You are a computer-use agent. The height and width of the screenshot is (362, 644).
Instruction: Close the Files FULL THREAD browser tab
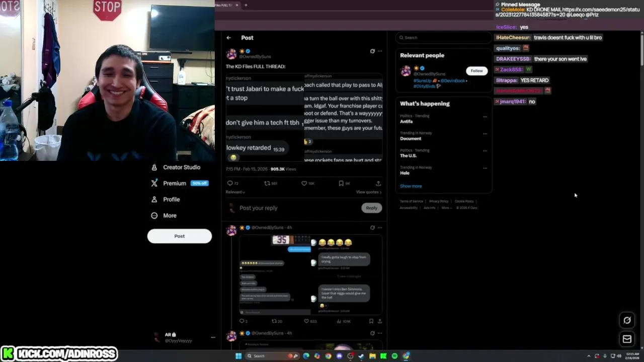coord(237,5)
